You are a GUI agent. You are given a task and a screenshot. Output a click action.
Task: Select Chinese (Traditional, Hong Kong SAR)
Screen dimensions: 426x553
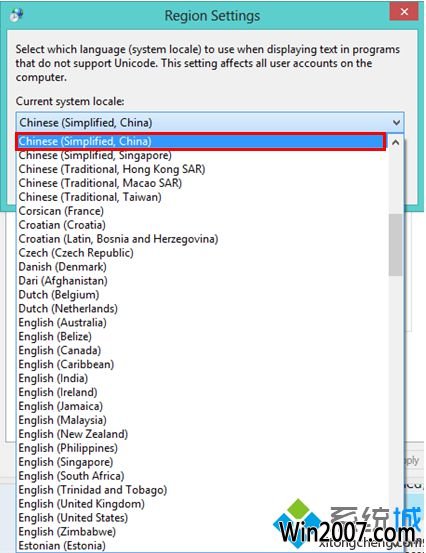[201, 169]
